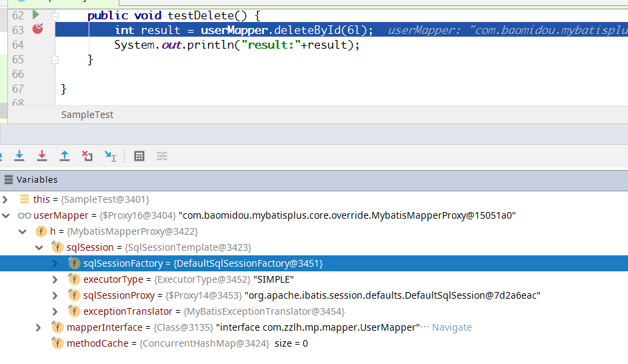628x364 pixels.
Task: Click the watch glasses icon beside userMapper
Action: [x=25, y=215]
